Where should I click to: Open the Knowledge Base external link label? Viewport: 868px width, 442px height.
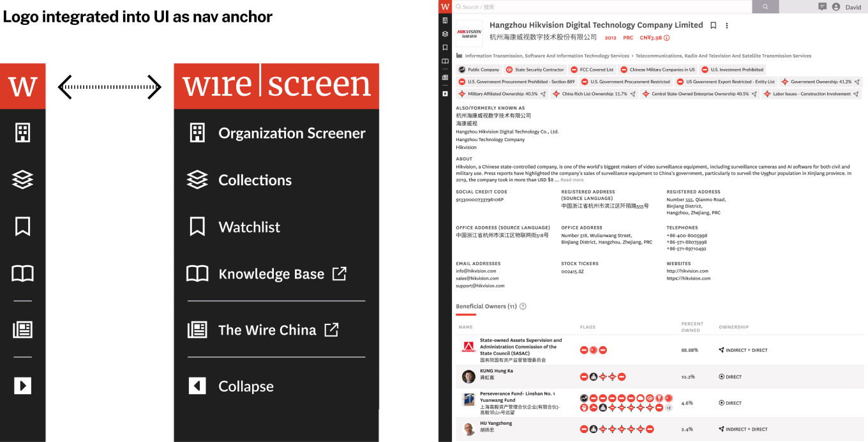click(271, 274)
